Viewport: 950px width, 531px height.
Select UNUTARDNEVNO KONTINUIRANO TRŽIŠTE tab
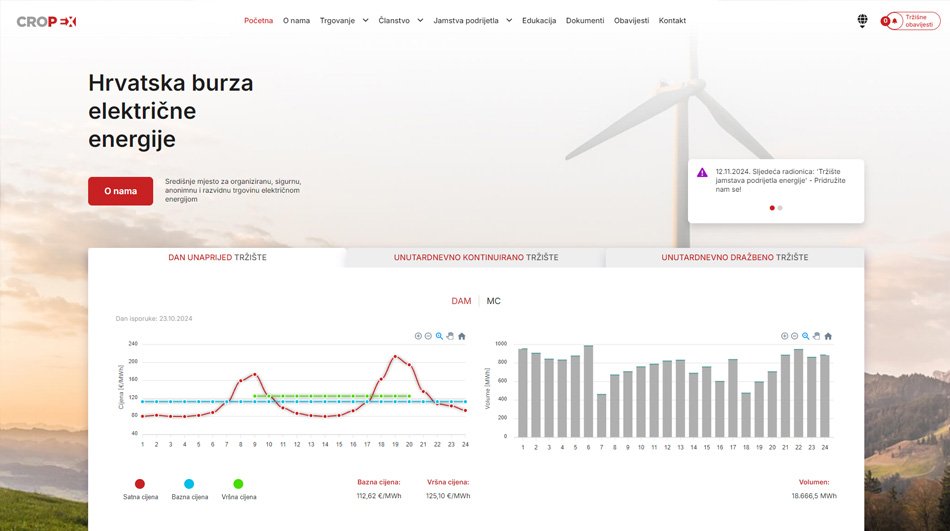(476, 258)
